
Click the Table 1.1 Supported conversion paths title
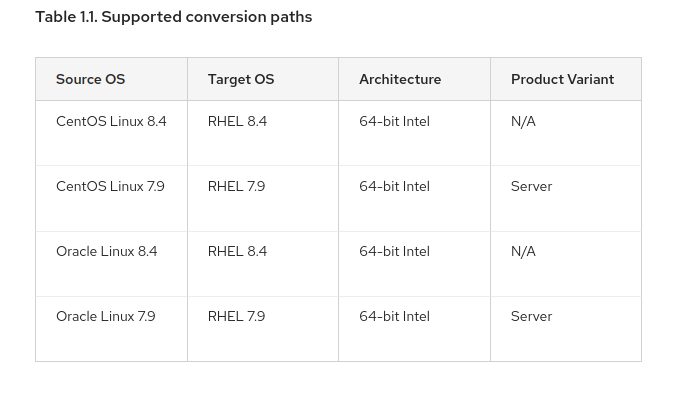coord(174,17)
